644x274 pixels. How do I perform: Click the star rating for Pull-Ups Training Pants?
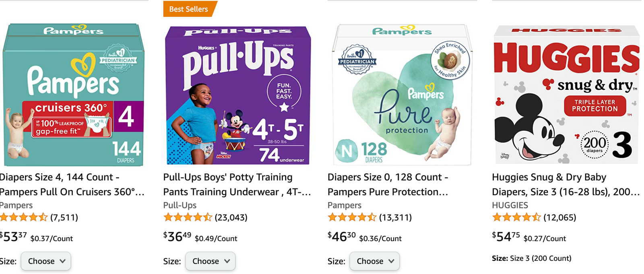[188, 218]
